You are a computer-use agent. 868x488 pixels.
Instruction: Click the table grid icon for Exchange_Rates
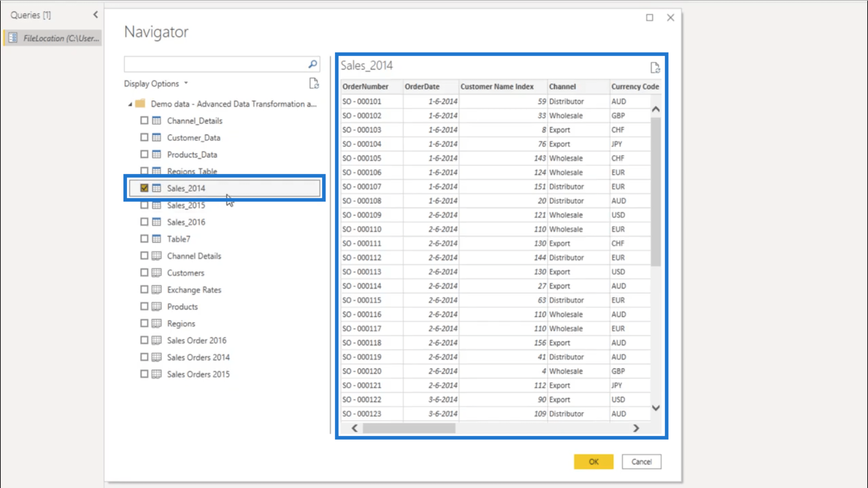[156, 289]
